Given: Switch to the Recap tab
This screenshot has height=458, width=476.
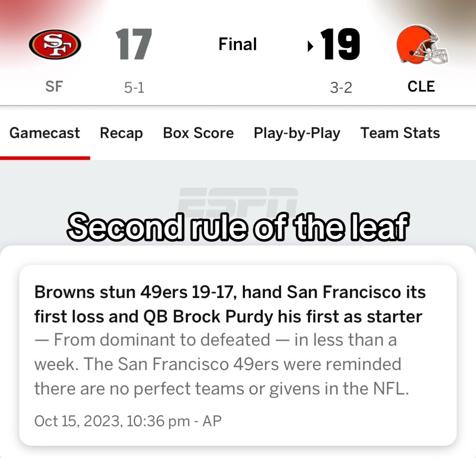Looking at the screenshot, I should pyautogui.click(x=121, y=133).
